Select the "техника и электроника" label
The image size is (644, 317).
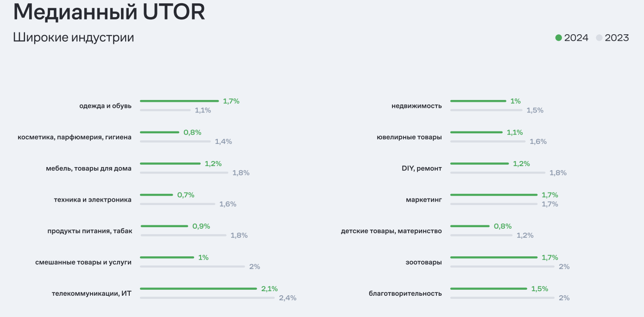coord(93,200)
